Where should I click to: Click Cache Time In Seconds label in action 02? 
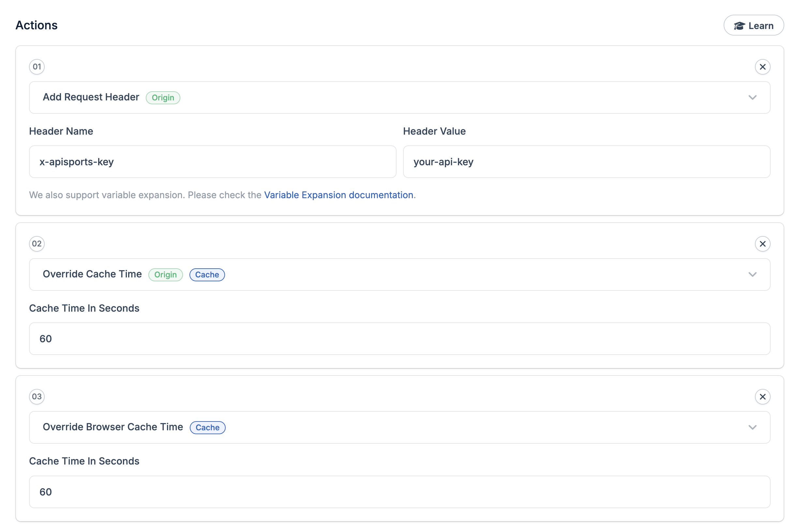pos(84,308)
